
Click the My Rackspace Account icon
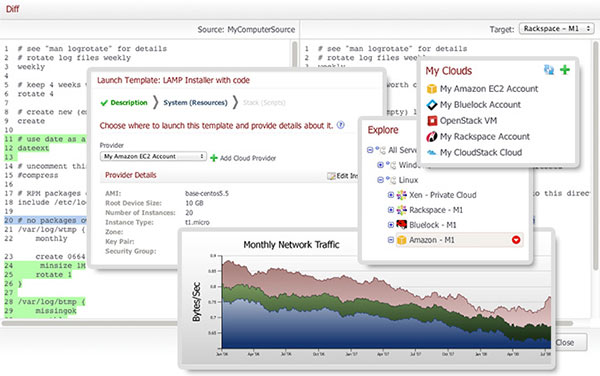(x=432, y=137)
